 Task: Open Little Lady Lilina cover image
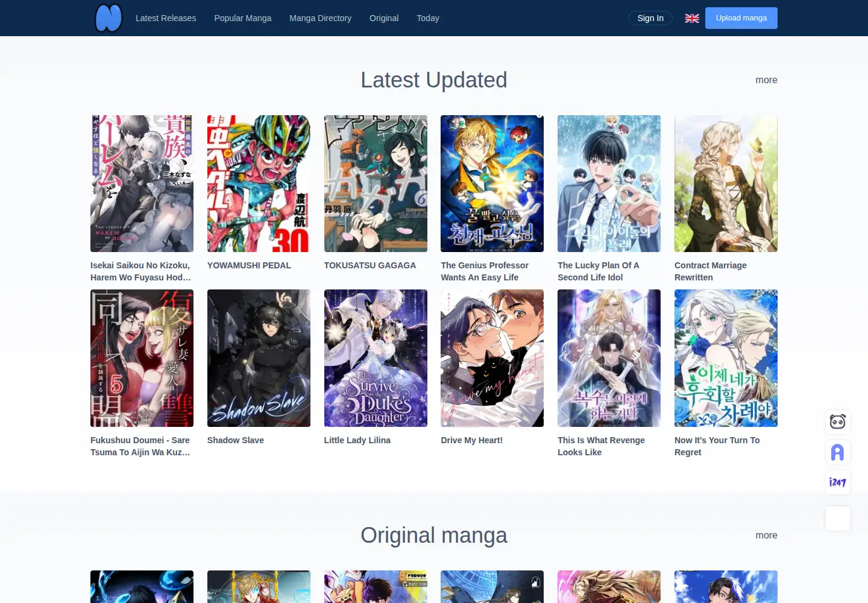pyautogui.click(x=376, y=358)
